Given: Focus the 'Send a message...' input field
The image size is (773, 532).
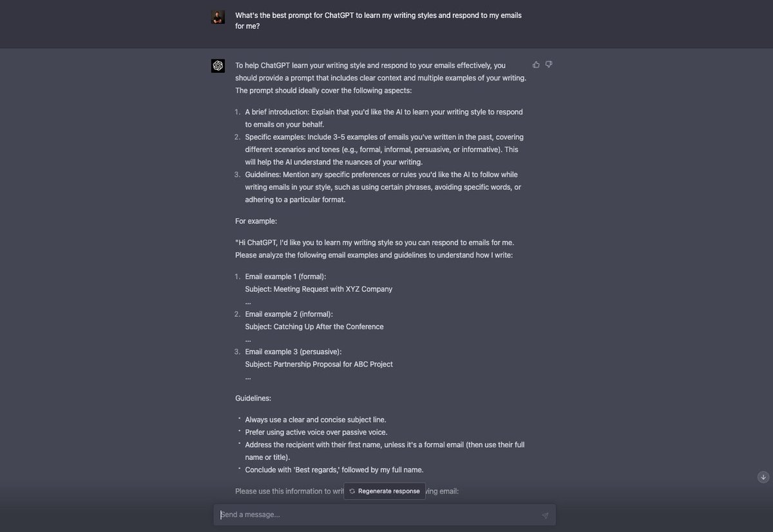Looking at the screenshot, I should click(385, 515).
